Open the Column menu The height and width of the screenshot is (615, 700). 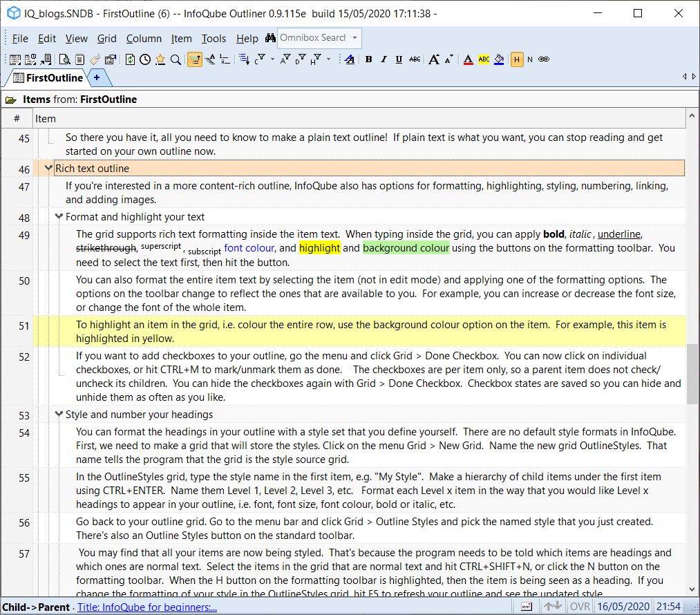[144, 39]
